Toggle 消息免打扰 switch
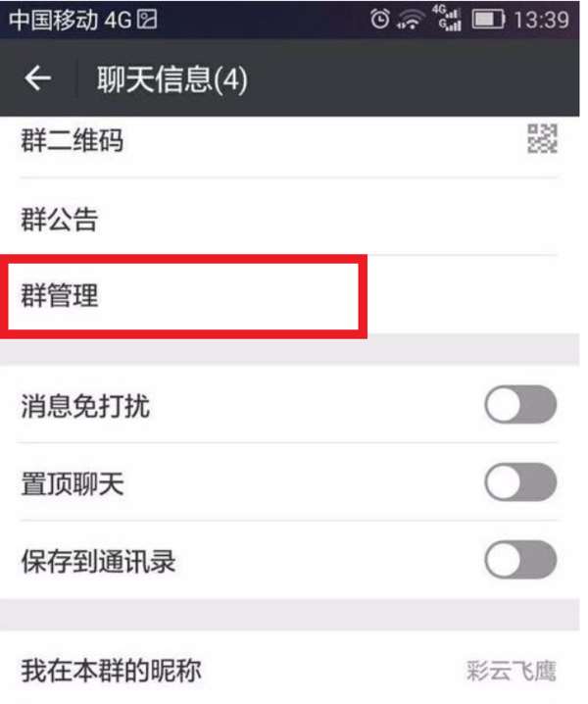The height and width of the screenshot is (704, 588). pyautogui.click(x=520, y=404)
